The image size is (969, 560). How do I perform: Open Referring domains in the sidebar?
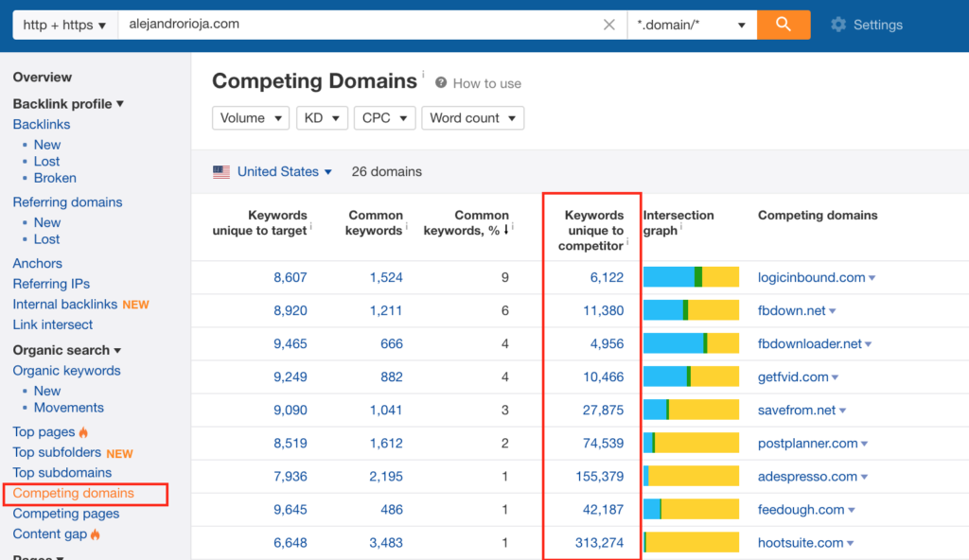67,202
